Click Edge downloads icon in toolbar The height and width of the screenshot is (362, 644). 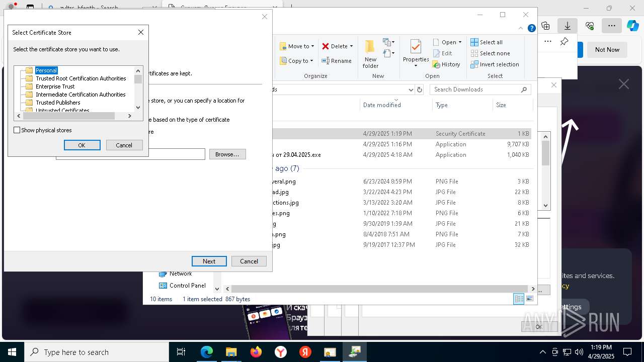[568, 26]
